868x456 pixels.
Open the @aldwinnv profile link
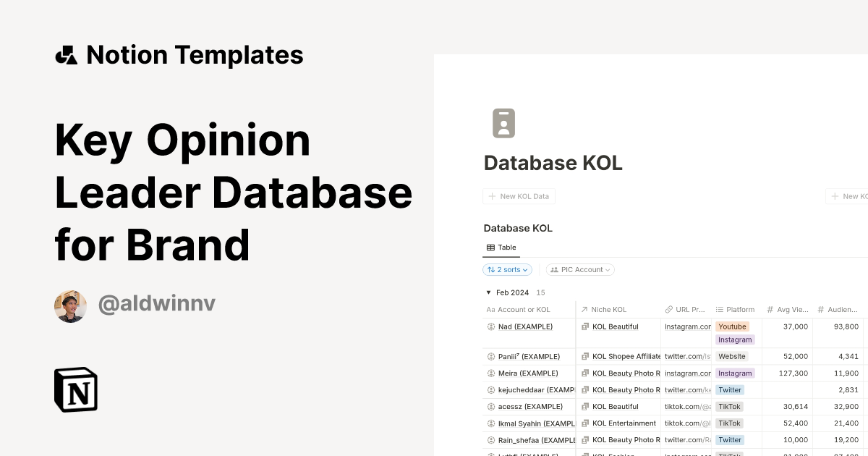click(x=156, y=304)
